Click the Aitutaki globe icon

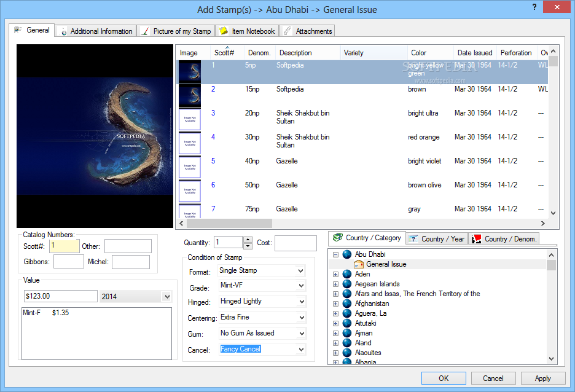point(347,323)
